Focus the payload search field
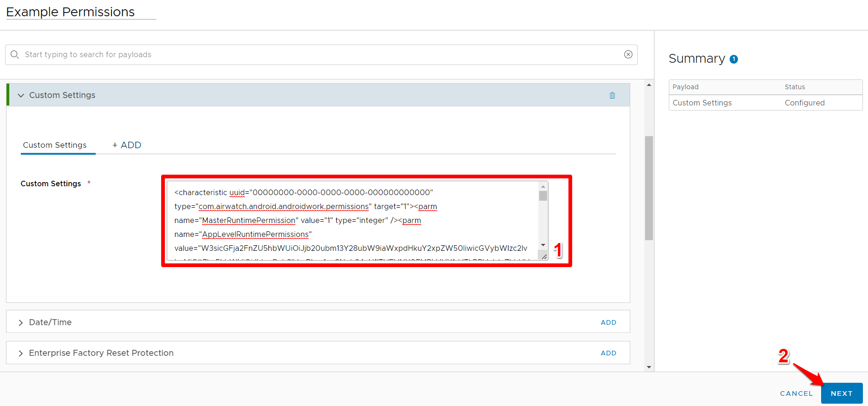 point(321,55)
